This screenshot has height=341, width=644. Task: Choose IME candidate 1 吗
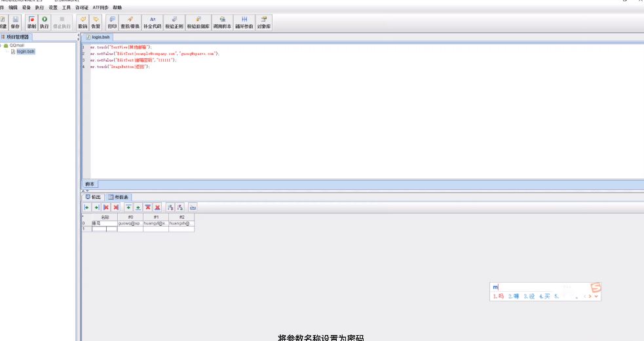(498, 296)
